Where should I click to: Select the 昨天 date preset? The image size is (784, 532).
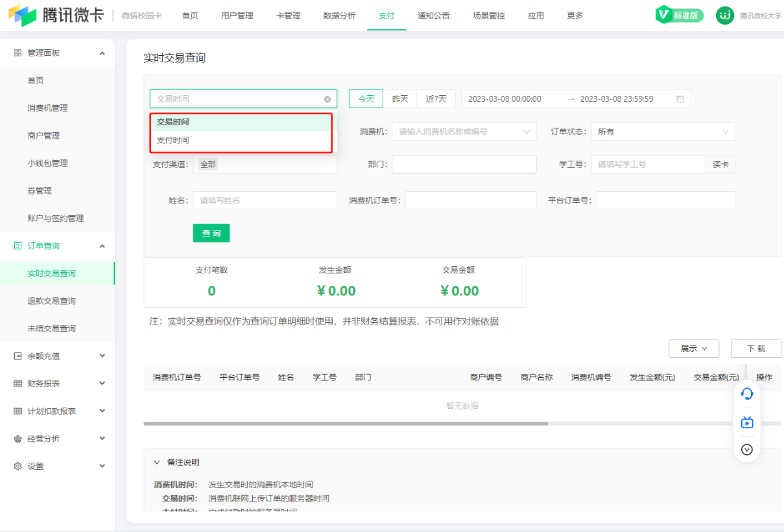(x=400, y=99)
